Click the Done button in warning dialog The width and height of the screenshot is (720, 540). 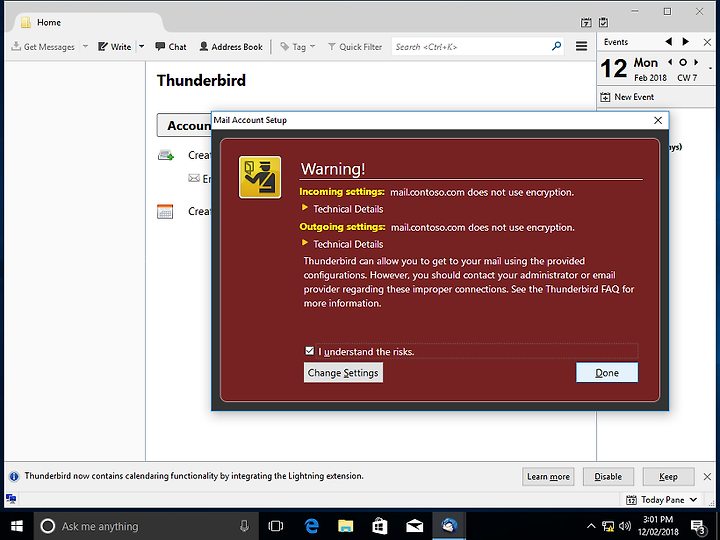click(x=607, y=372)
